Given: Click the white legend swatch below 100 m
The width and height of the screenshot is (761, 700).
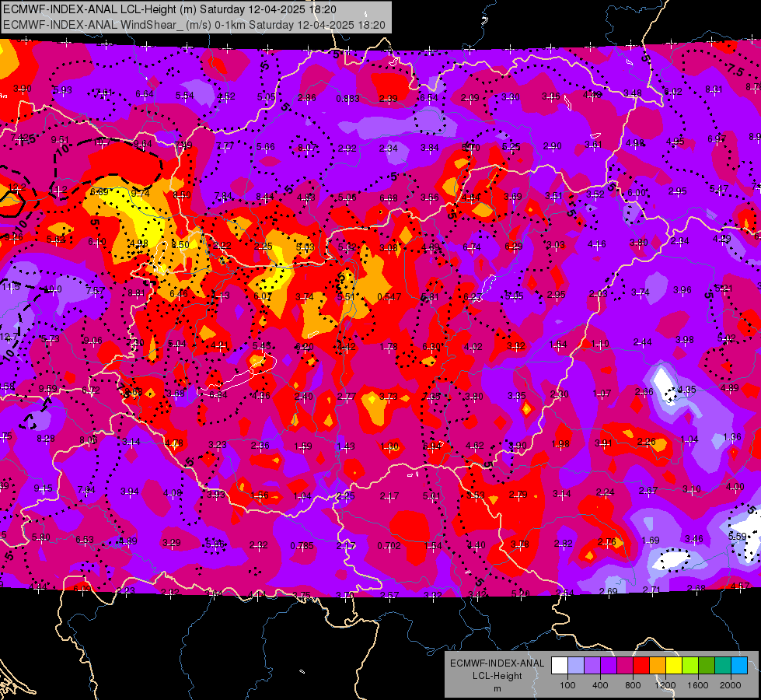Looking at the screenshot, I should pyautogui.click(x=560, y=666).
